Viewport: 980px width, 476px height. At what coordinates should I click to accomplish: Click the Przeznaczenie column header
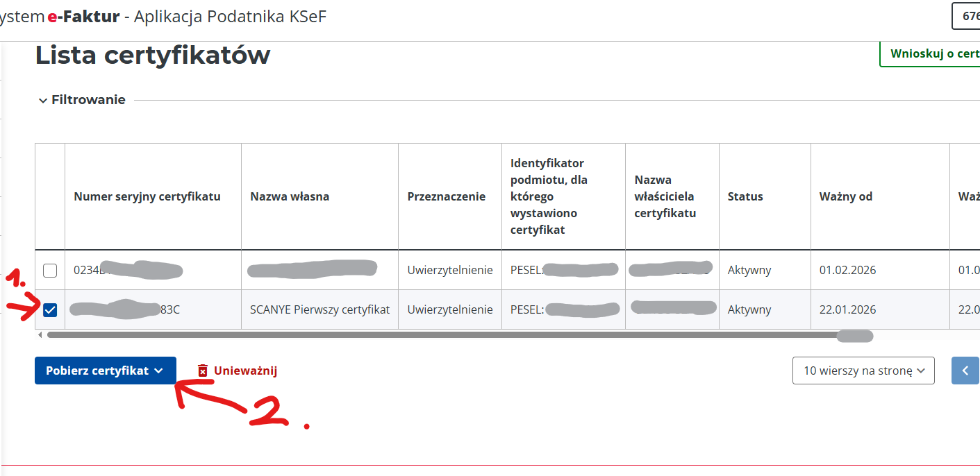tap(447, 196)
